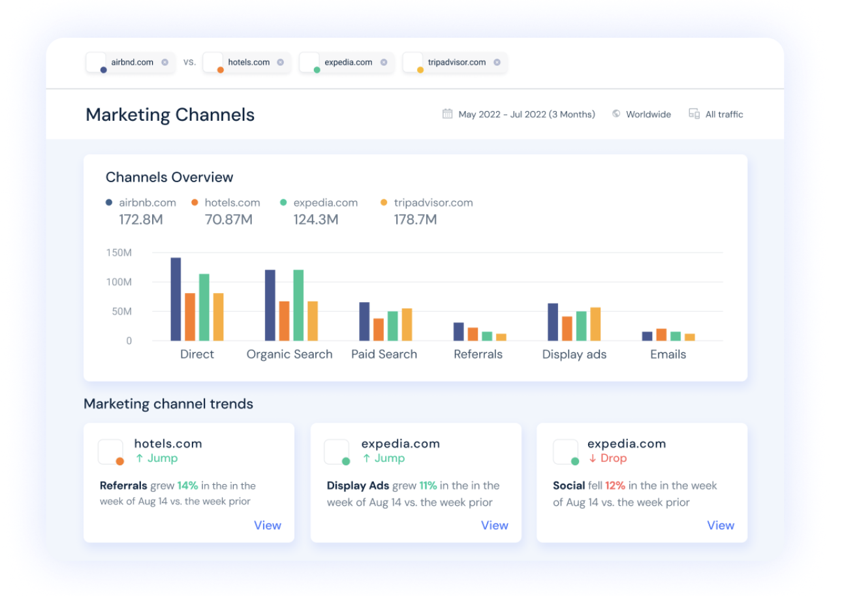This screenshot has height=616, width=842.
Task: Select the expedia.com comparison chip
Action: tap(347, 63)
